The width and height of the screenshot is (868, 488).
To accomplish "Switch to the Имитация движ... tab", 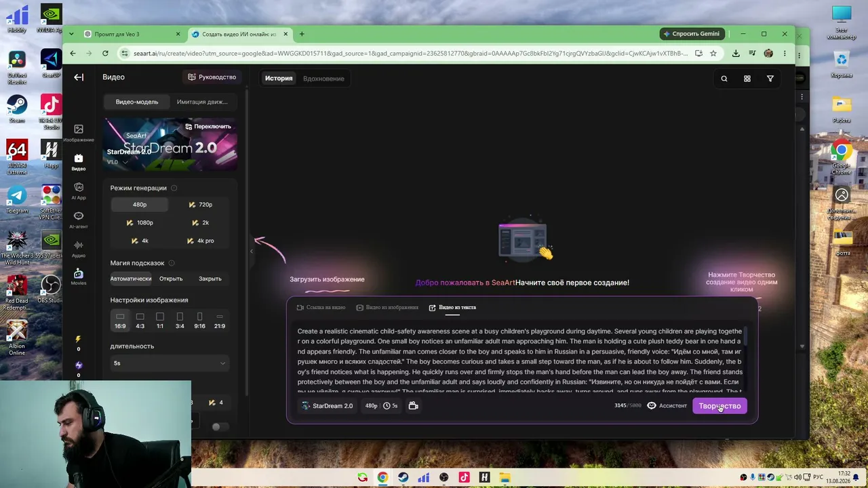I will [x=202, y=102].
